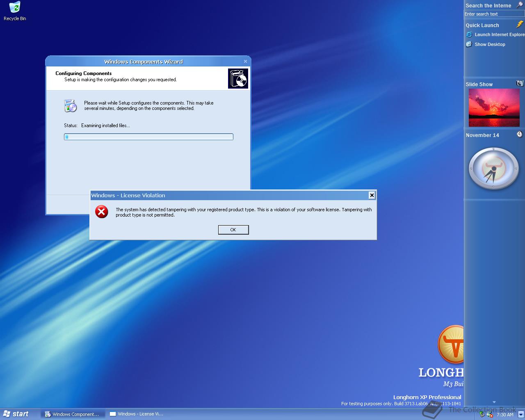Expand the sidebar with the down chevron
The height and width of the screenshot is (420, 525).
494,402
